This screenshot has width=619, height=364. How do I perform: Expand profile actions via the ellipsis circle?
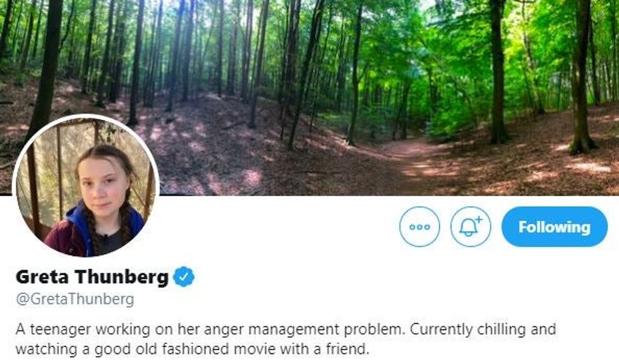[419, 226]
